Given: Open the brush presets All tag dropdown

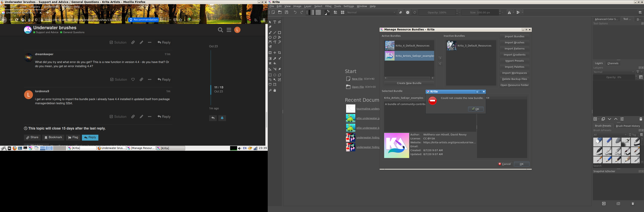Looking at the screenshot, I should 610,135.
